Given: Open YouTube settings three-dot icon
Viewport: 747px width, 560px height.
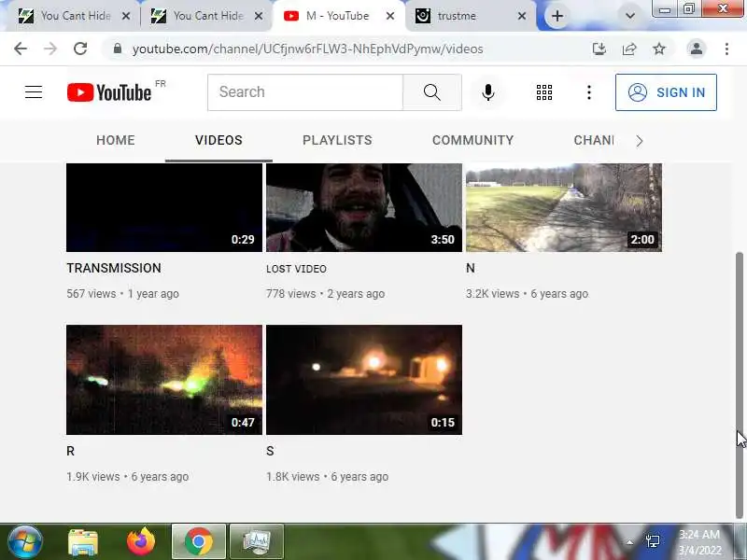Looking at the screenshot, I should pyautogui.click(x=589, y=92).
